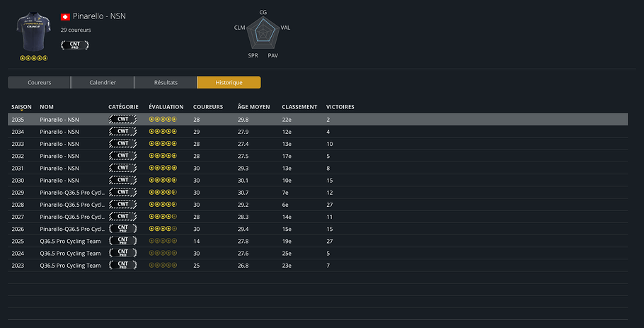Sort by the VICTOIRES column header
The width and height of the screenshot is (644, 328).
[x=340, y=107]
